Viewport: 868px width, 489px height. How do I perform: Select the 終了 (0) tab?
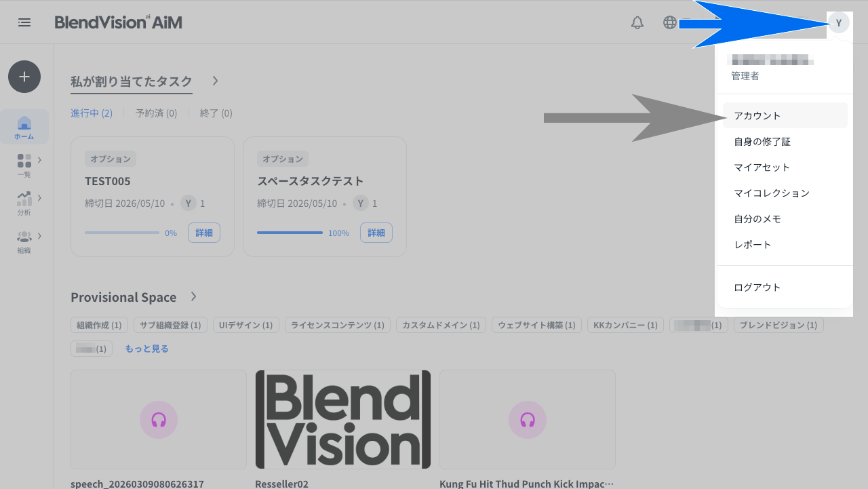(x=216, y=113)
